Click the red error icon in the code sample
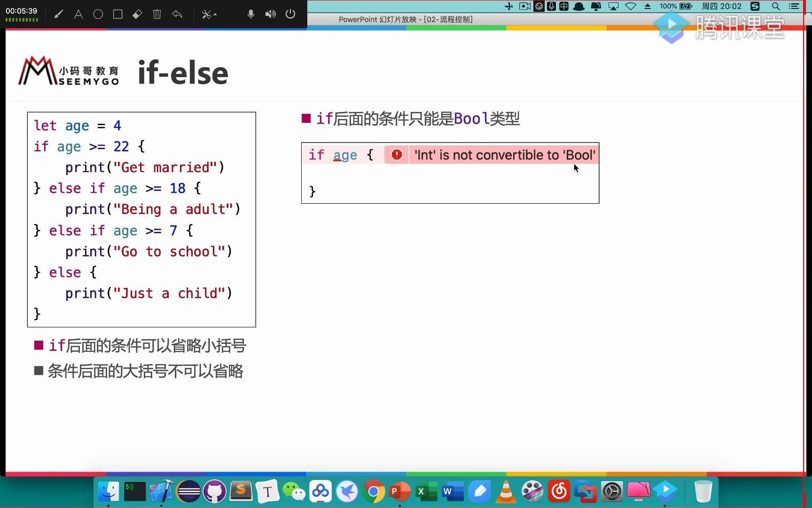Viewport: 812px width, 508px height. 397,155
